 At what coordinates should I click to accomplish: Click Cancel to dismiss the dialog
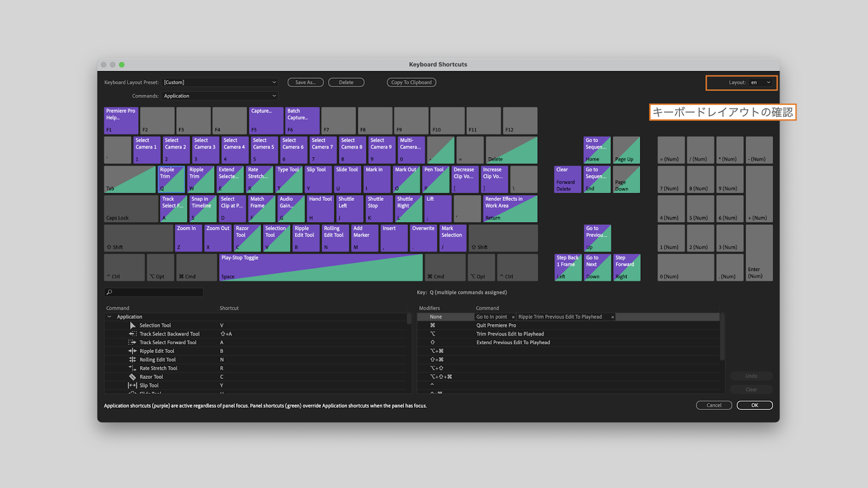click(x=714, y=405)
